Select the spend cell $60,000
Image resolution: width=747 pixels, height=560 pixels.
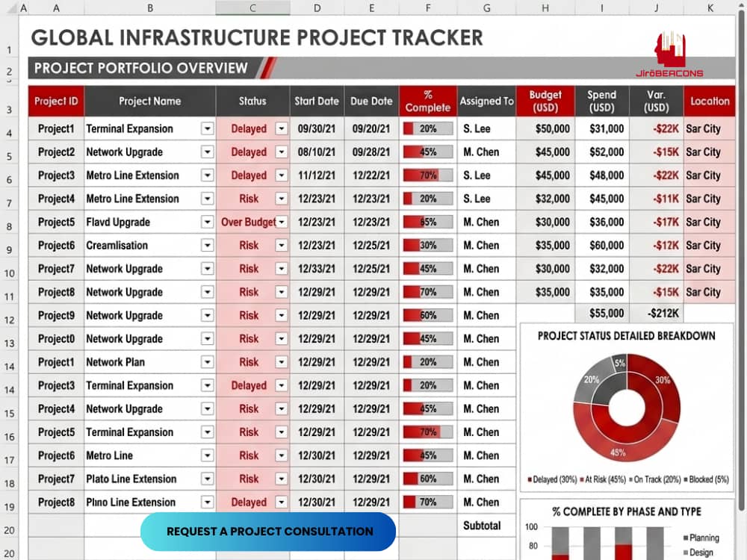pos(602,245)
